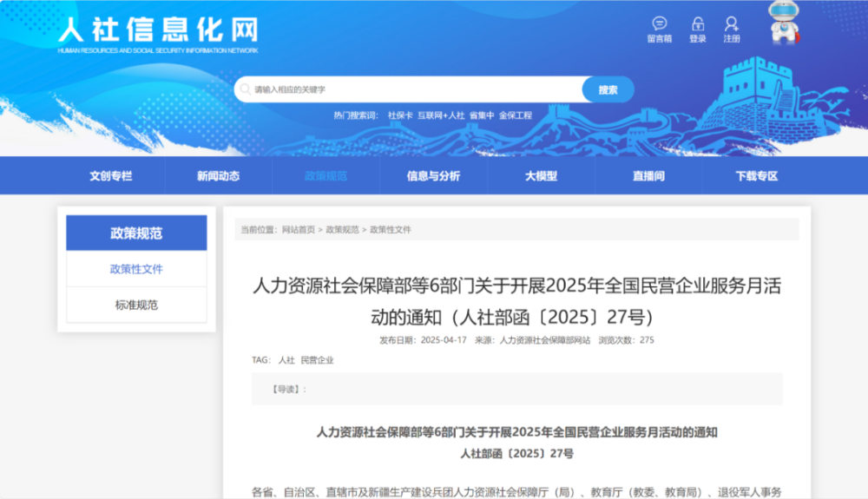
Task: Select 标准规范 in the sidebar
Action: click(136, 305)
